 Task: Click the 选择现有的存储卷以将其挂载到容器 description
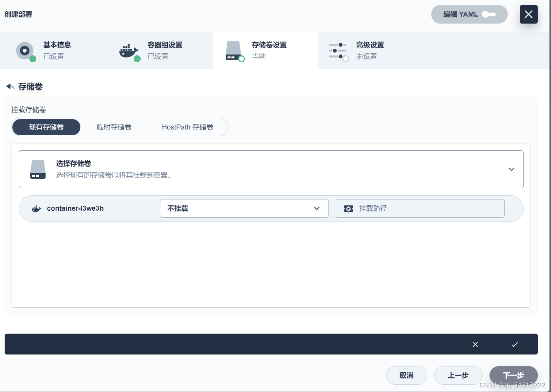pyautogui.click(x=114, y=175)
